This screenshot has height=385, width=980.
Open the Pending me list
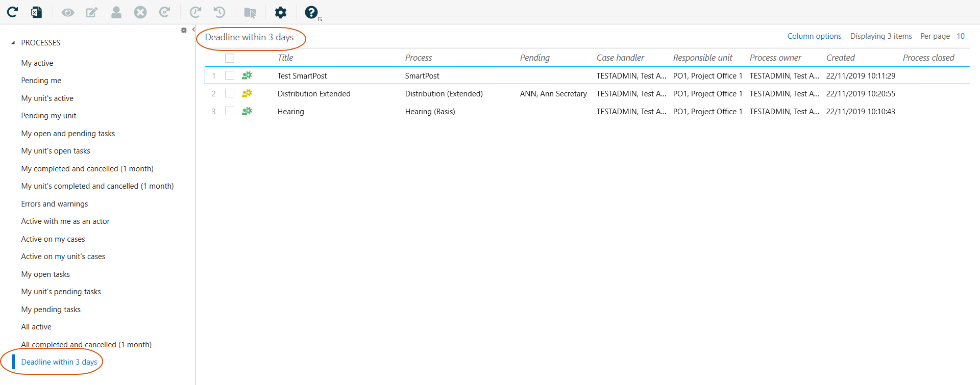(x=41, y=81)
